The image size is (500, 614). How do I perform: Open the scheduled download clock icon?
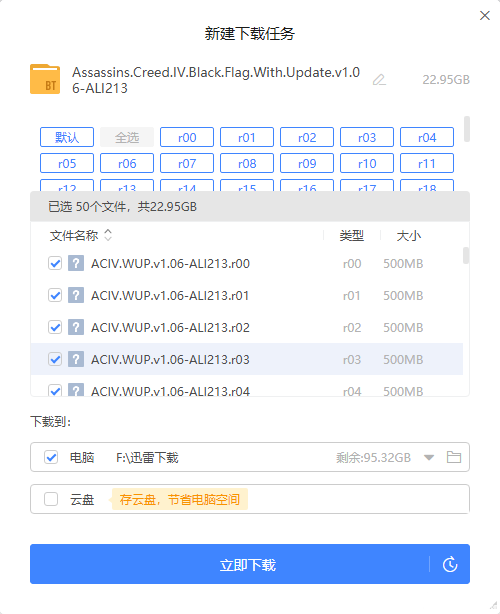coord(450,564)
